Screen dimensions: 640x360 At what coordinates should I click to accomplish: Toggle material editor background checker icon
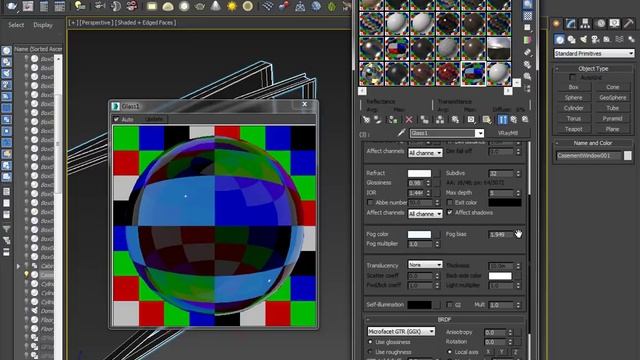coord(528,16)
